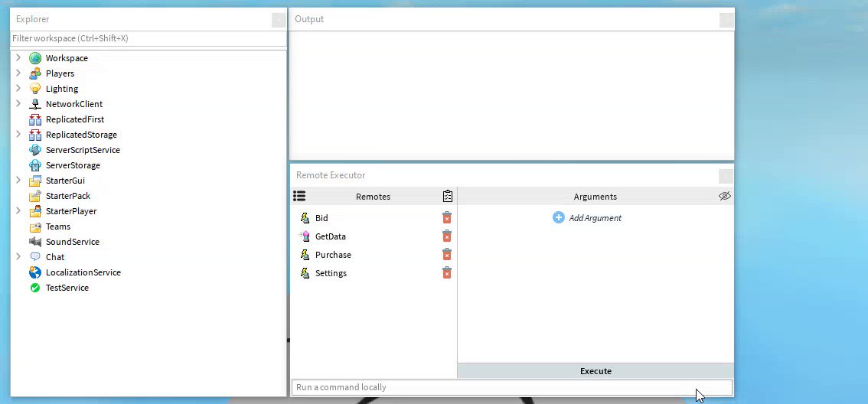Viewport: 868px width, 404px height.
Task: Click the ServerStorage icon
Action: pyautogui.click(x=35, y=165)
